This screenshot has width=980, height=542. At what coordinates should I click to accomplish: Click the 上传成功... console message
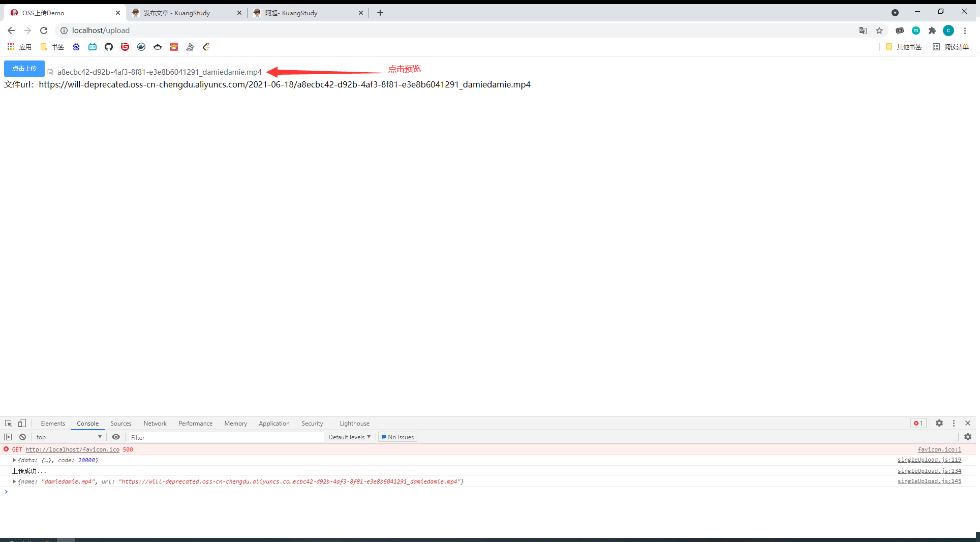coord(29,471)
